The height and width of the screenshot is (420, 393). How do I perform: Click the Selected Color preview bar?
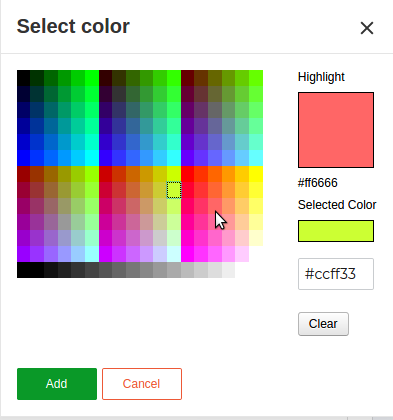pos(336,231)
